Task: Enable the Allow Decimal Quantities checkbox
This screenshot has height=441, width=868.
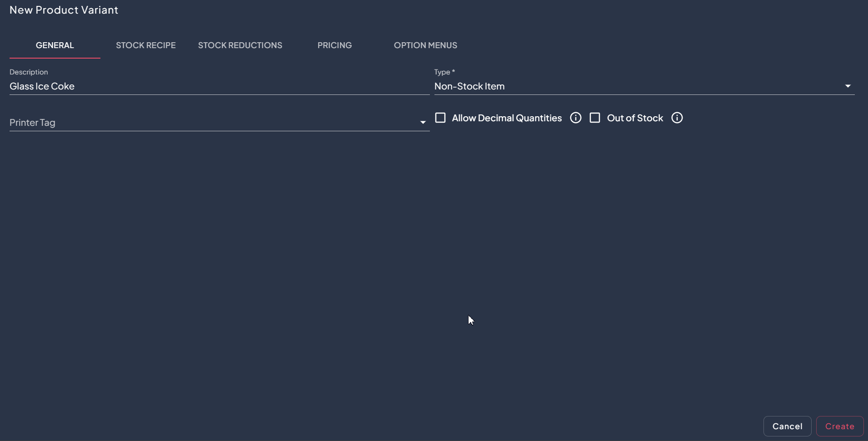Action: (x=440, y=118)
